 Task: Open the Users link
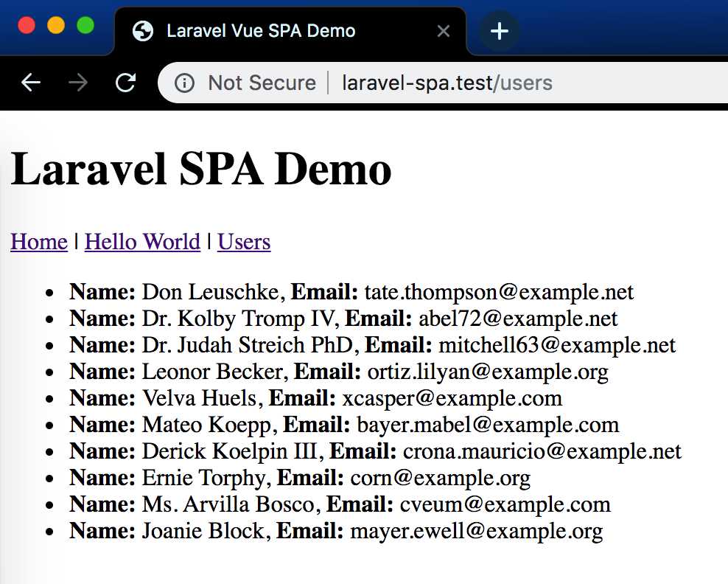[x=244, y=242]
